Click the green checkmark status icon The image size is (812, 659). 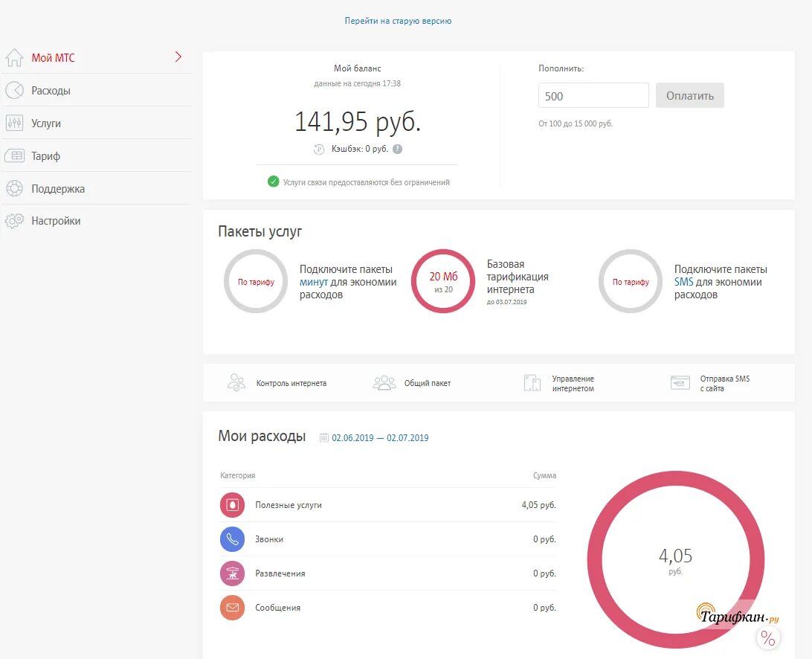pyautogui.click(x=274, y=181)
